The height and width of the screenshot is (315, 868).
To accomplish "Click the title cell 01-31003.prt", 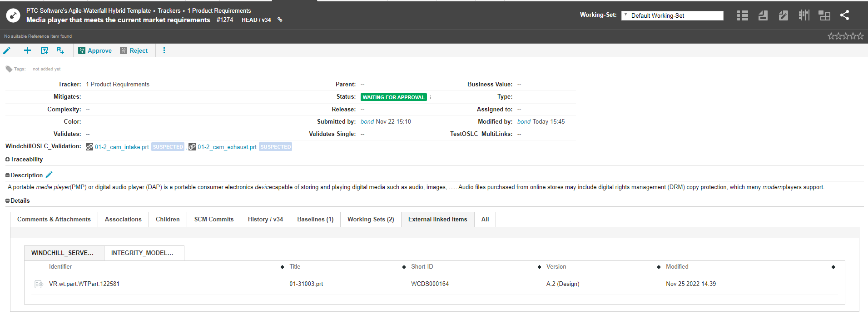I will pyautogui.click(x=306, y=284).
